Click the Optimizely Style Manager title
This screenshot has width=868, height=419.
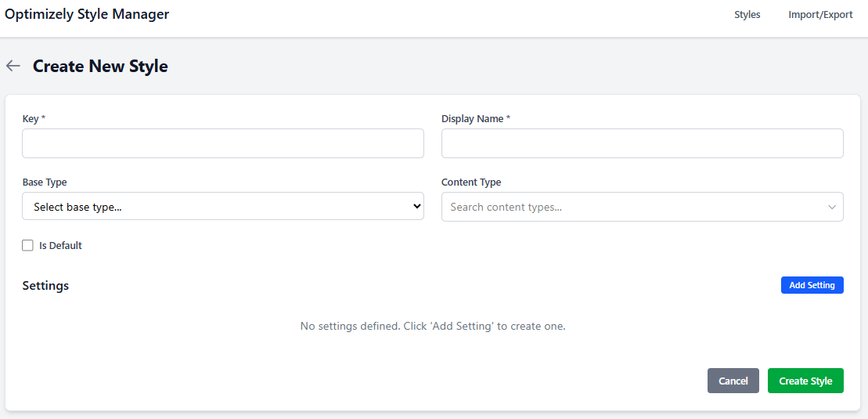pos(87,14)
